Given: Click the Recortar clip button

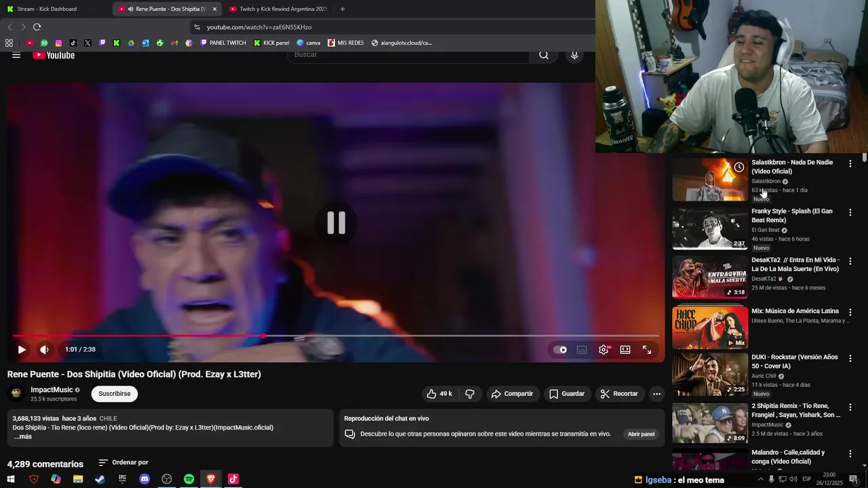Looking at the screenshot, I should (x=619, y=394).
